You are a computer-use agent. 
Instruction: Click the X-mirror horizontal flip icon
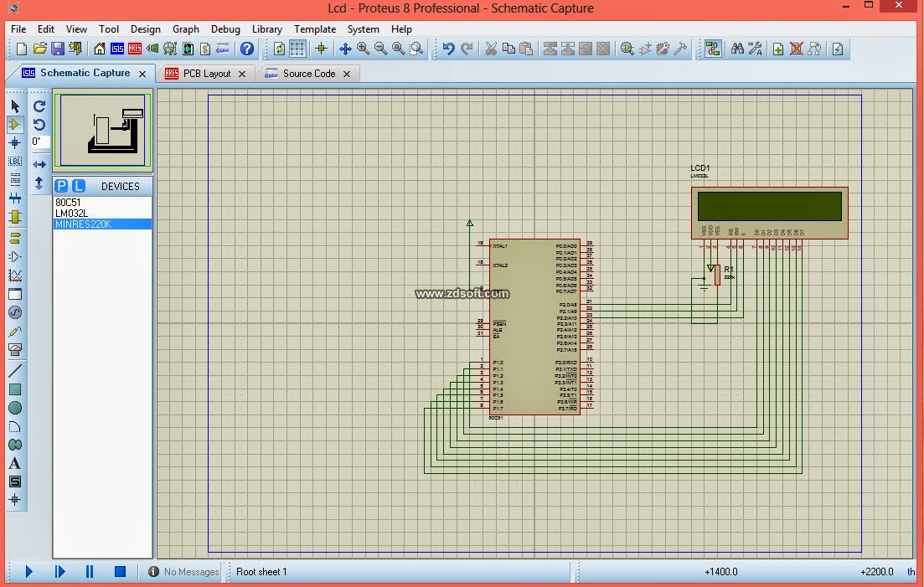pyautogui.click(x=39, y=164)
